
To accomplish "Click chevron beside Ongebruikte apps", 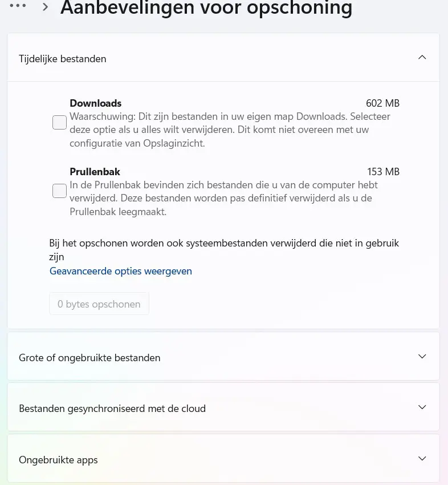I will 422,458.
